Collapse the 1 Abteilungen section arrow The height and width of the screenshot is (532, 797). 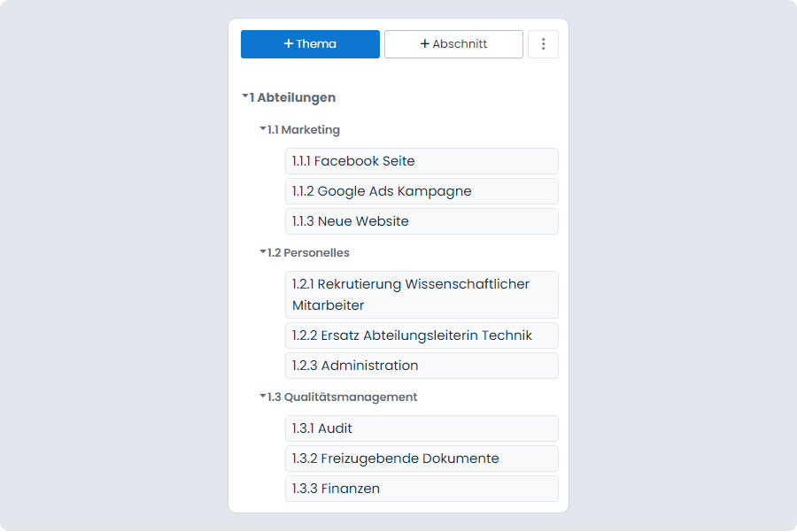tap(245, 96)
